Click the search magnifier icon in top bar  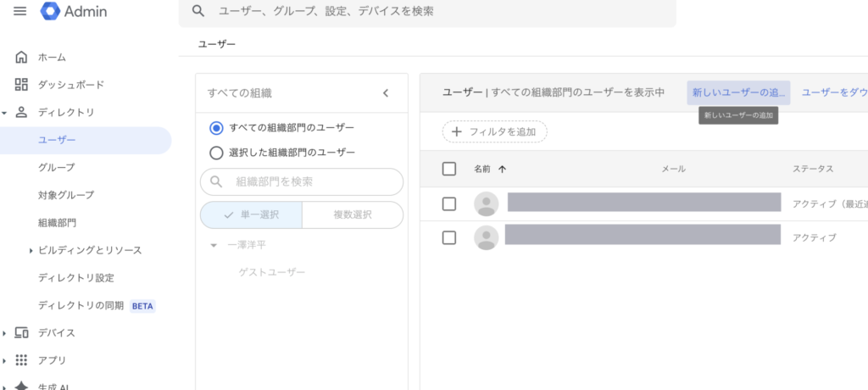point(198,11)
